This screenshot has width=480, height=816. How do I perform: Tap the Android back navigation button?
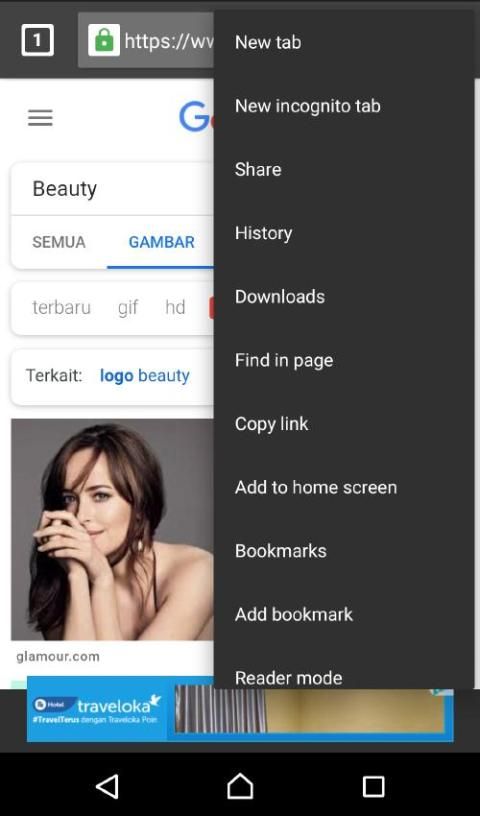click(x=107, y=786)
